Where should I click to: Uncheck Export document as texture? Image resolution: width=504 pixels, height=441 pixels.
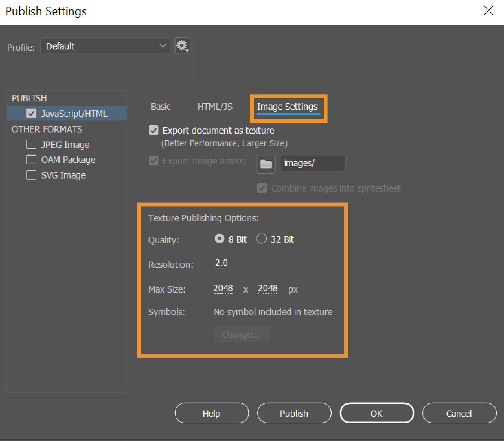153,130
